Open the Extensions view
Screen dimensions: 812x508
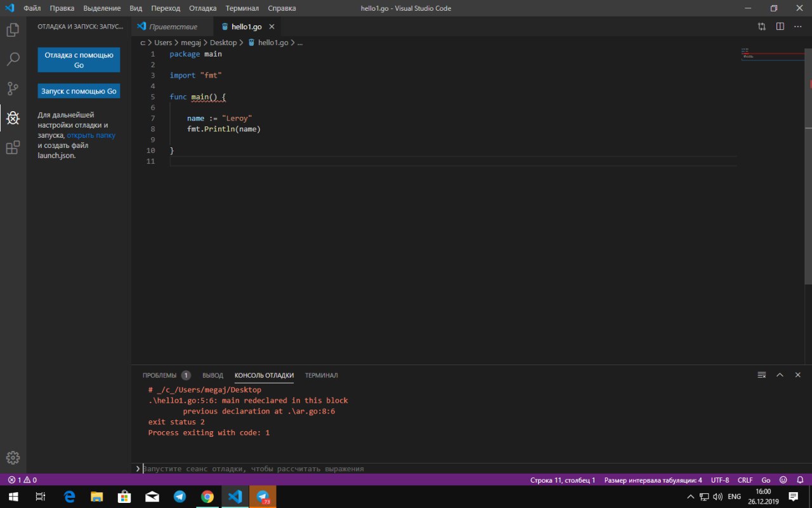click(x=13, y=148)
